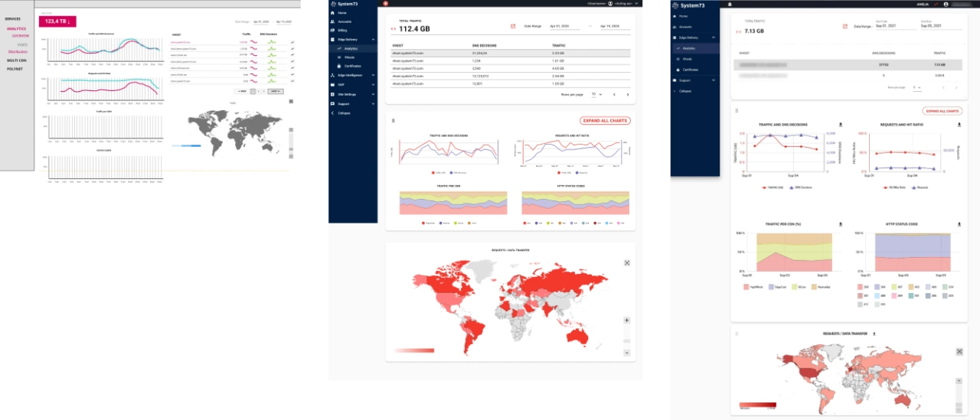Zoom out with the red map's minus button
This screenshot has height=420, width=980.
(x=626, y=353)
